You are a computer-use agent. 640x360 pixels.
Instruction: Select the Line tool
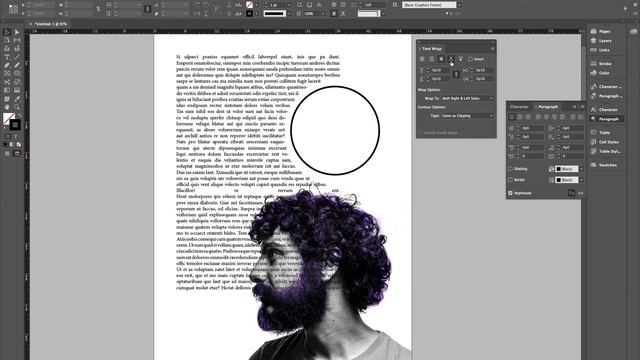click(17, 57)
